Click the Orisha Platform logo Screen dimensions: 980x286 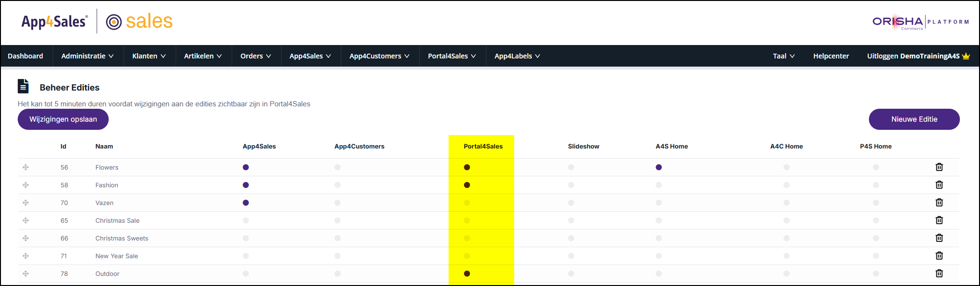click(921, 22)
